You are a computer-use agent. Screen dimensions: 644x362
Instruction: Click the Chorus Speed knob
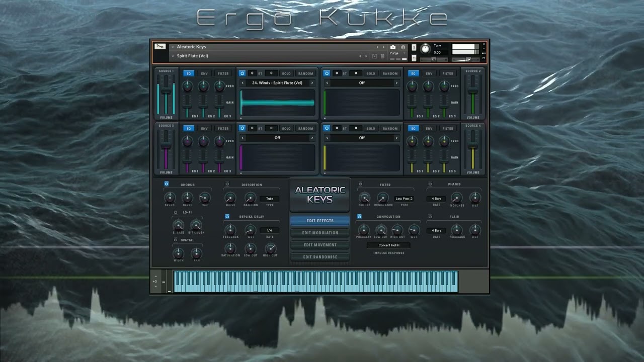170,197
